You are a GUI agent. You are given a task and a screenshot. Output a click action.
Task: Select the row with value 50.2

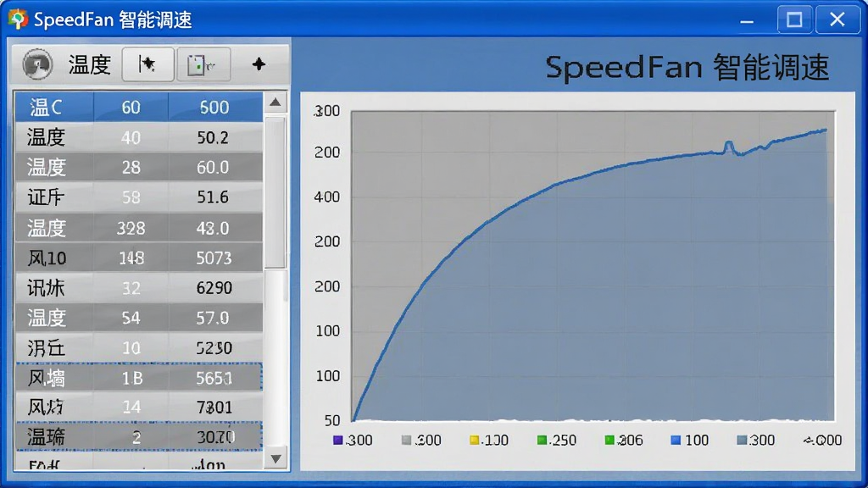click(138, 137)
